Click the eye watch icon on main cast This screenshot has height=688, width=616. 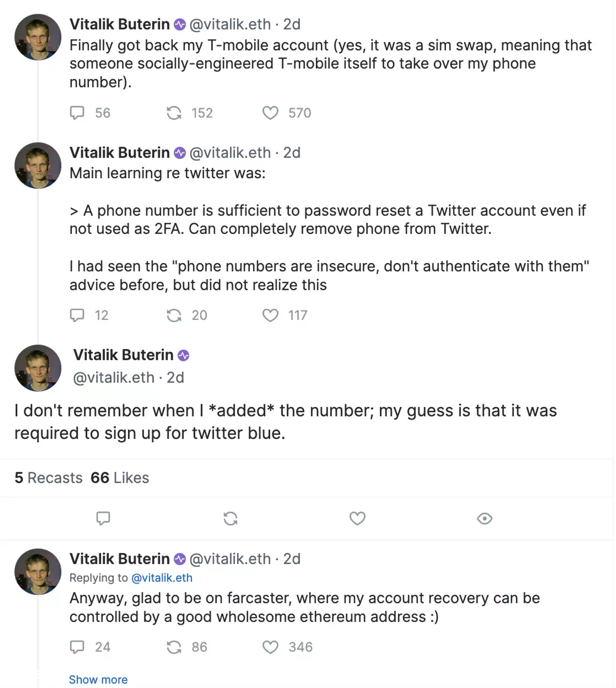tap(484, 518)
